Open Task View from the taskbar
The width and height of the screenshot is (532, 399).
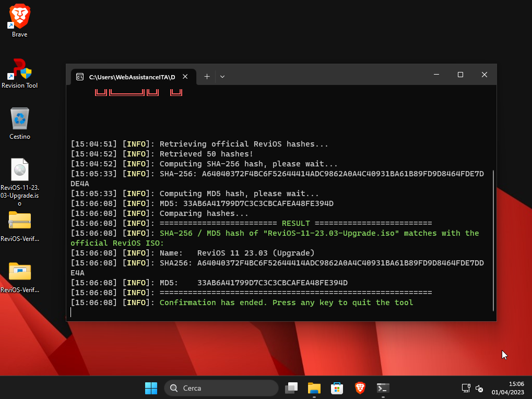pyautogui.click(x=291, y=388)
